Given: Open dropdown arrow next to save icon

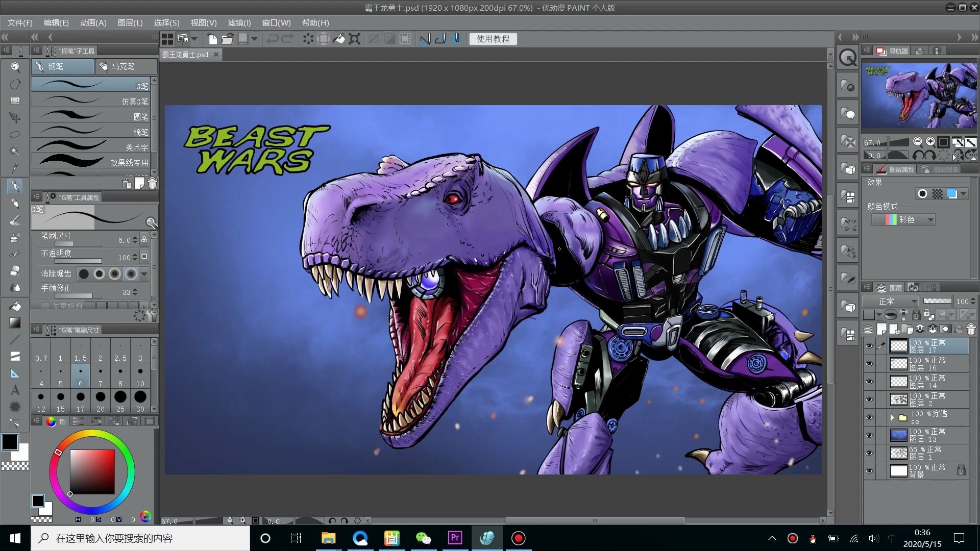Looking at the screenshot, I should [254, 39].
